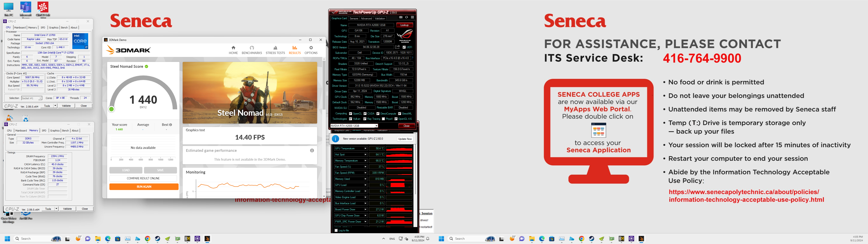Click info icon beside Estimated game performance
Screen dimensions: 868x244
(312, 151)
